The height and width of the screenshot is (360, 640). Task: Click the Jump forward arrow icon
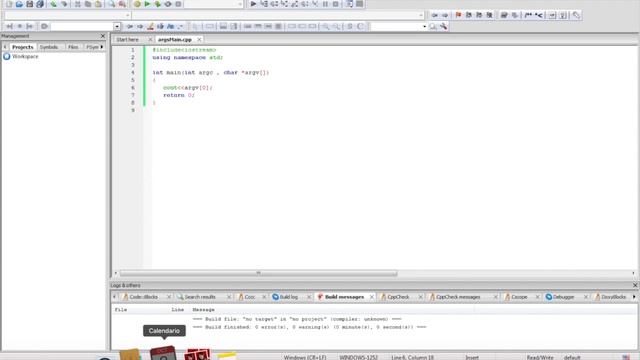[x=445, y=15]
